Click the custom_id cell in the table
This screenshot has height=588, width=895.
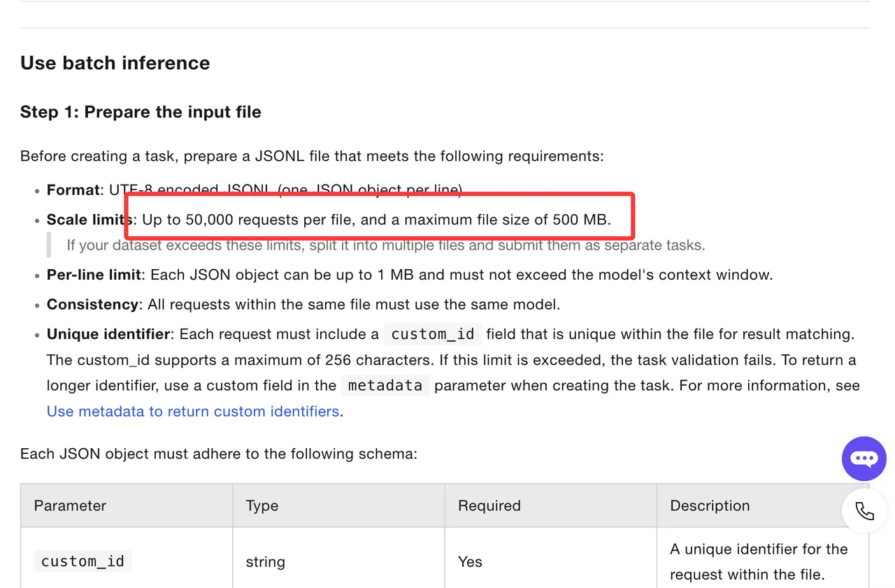point(83,561)
